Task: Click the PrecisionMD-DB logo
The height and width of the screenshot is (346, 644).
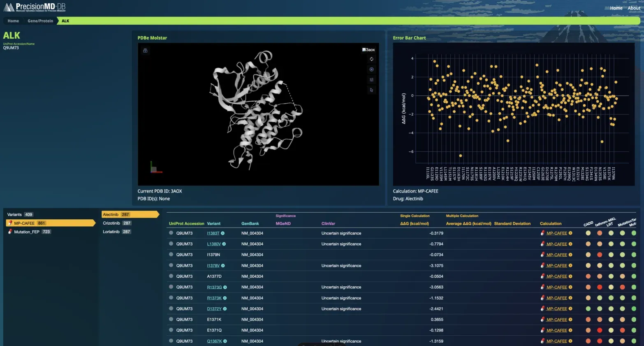Action: coord(35,7)
